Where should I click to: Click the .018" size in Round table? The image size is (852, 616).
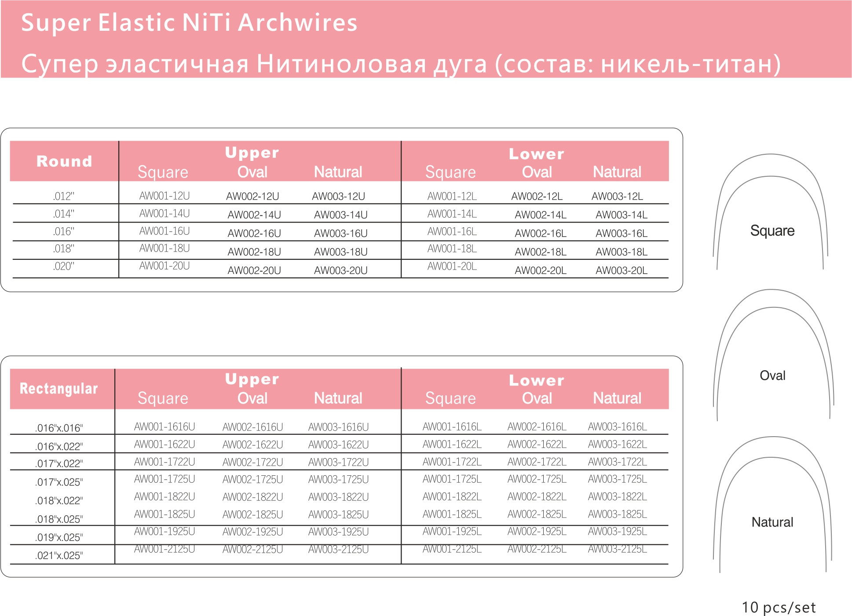pyautogui.click(x=63, y=248)
